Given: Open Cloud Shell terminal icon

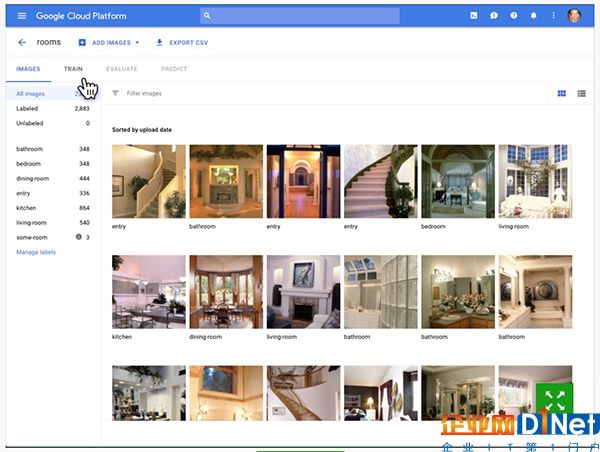Looking at the screenshot, I should [x=474, y=15].
